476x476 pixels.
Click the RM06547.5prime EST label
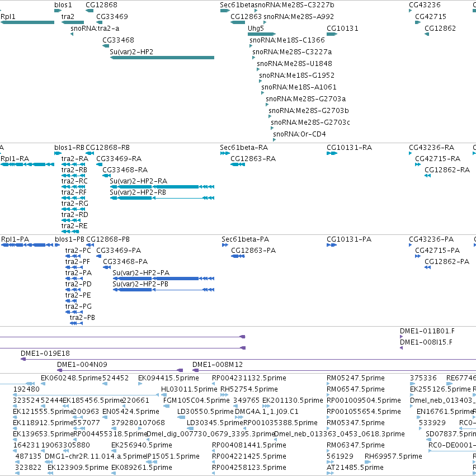click(356, 389)
